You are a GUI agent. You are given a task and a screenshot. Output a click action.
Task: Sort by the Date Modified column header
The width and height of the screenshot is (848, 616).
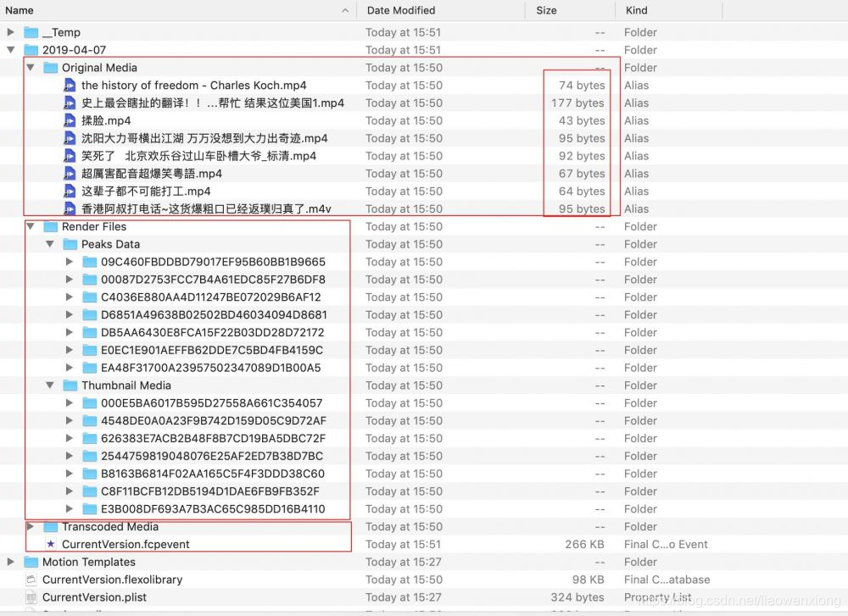(x=441, y=10)
